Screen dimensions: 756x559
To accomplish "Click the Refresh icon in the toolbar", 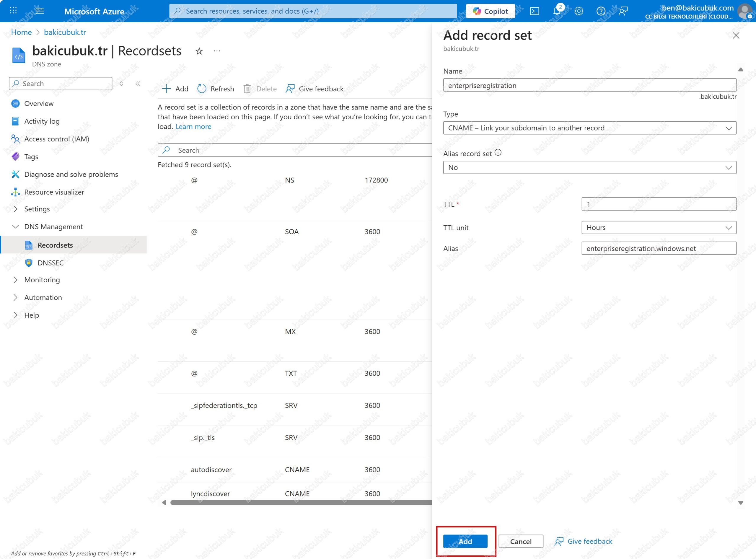I will coord(202,89).
